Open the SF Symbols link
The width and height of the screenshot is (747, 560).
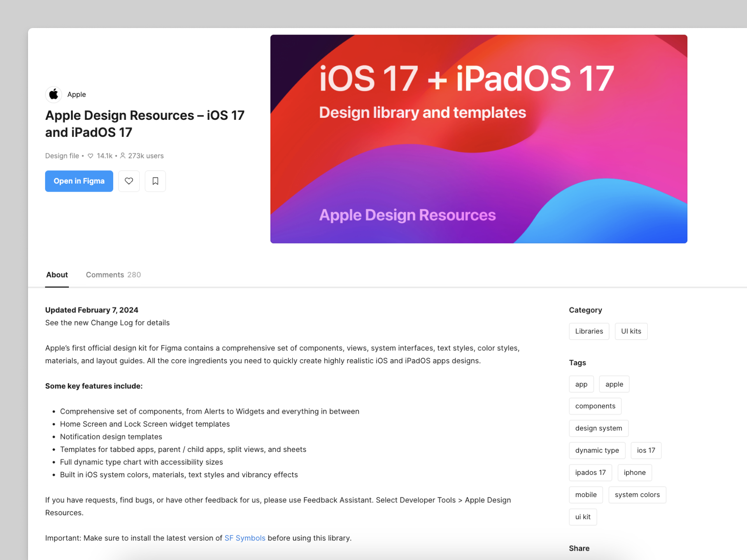245,538
